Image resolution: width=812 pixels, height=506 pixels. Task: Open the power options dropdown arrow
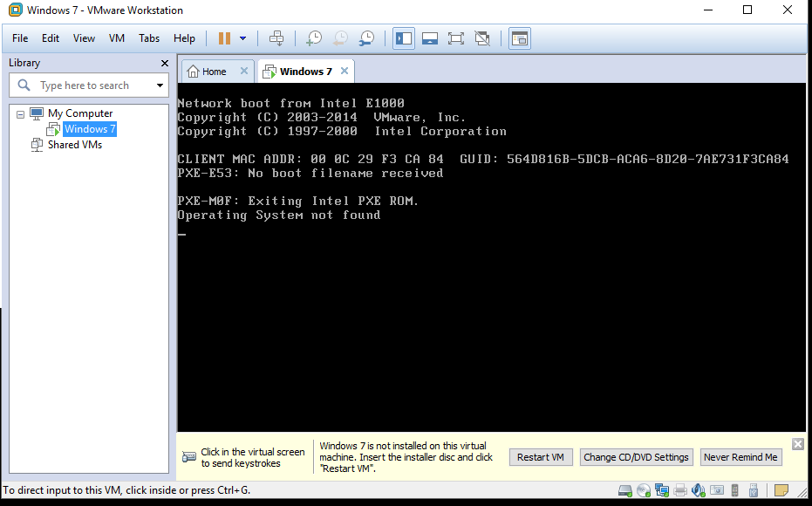pyautogui.click(x=242, y=38)
